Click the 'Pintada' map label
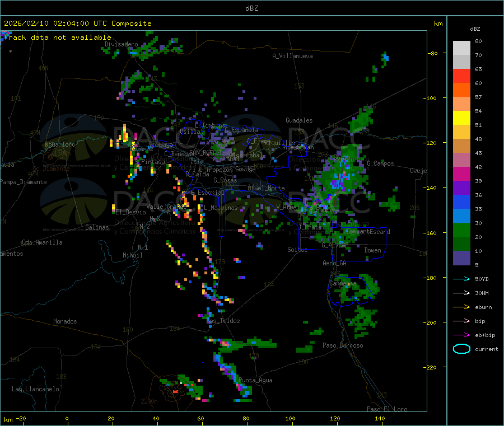This screenshot has width=504, height=426. [153, 162]
